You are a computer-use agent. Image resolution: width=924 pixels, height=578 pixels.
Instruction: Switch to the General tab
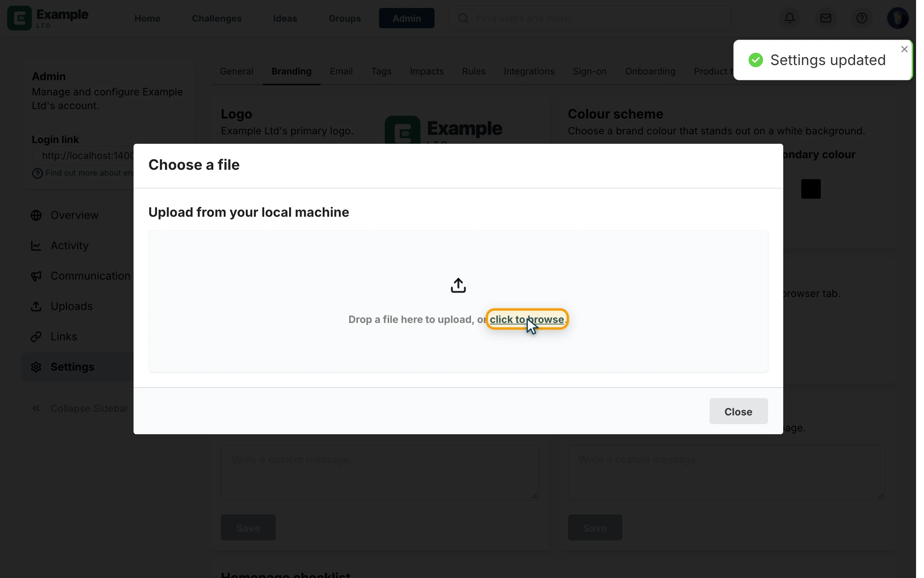(236, 72)
